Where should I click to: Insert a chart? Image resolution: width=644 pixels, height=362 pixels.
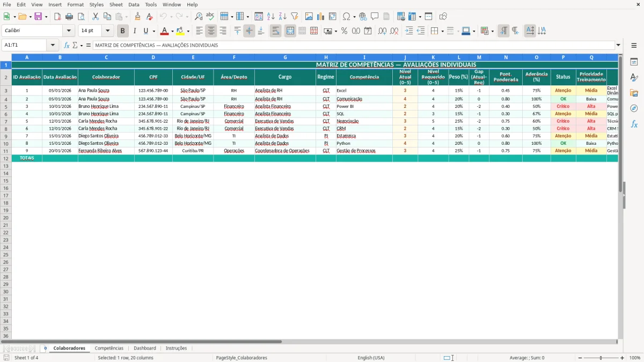coord(320,16)
